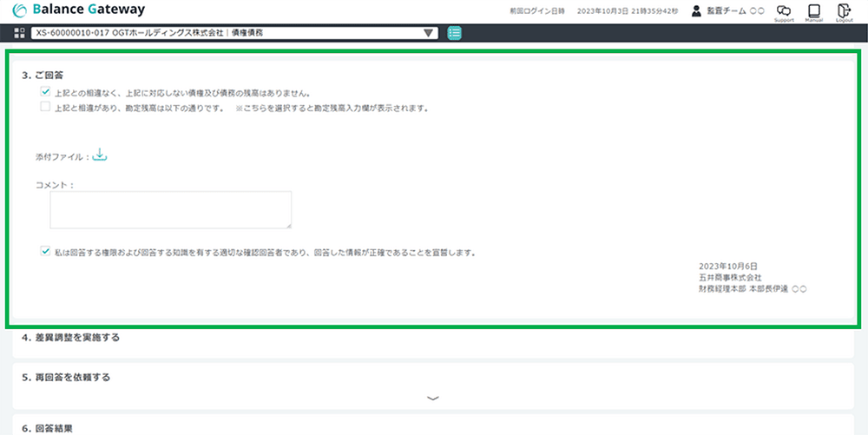Screen dimensions: 868x435
Task: Click the teal list view icon
Action: tap(455, 33)
